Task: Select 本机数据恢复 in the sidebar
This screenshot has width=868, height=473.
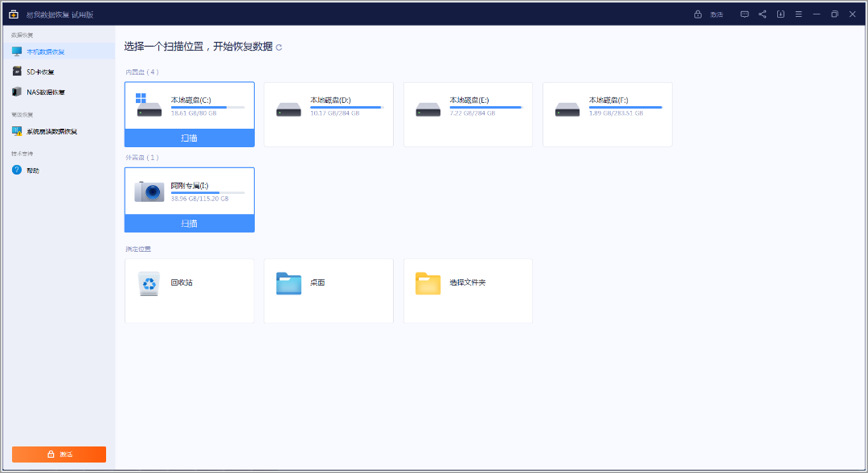Action: (46, 51)
